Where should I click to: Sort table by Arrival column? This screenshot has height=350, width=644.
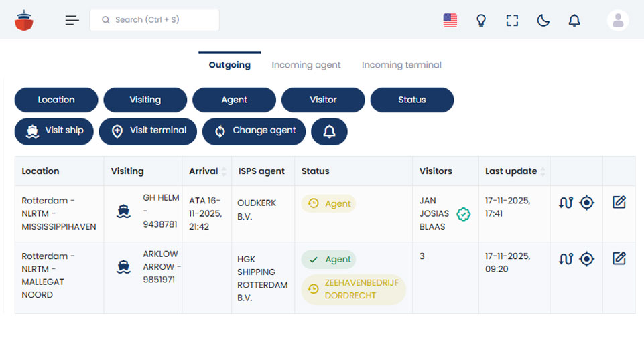[x=224, y=171]
